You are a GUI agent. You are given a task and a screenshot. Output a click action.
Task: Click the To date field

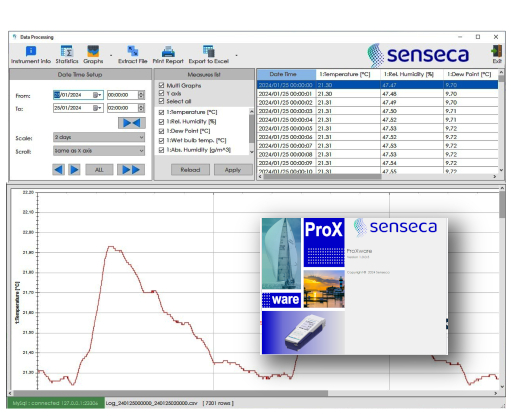pyautogui.click(x=78, y=108)
